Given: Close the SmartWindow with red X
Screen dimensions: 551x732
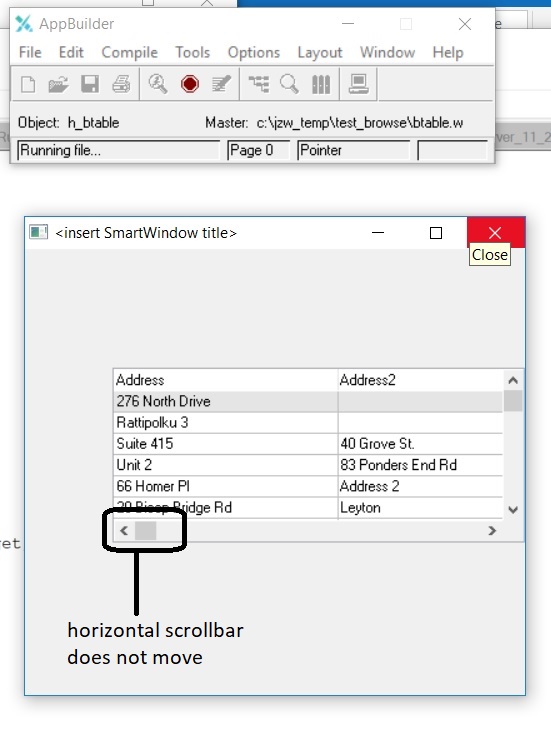Looking at the screenshot, I should [495, 232].
